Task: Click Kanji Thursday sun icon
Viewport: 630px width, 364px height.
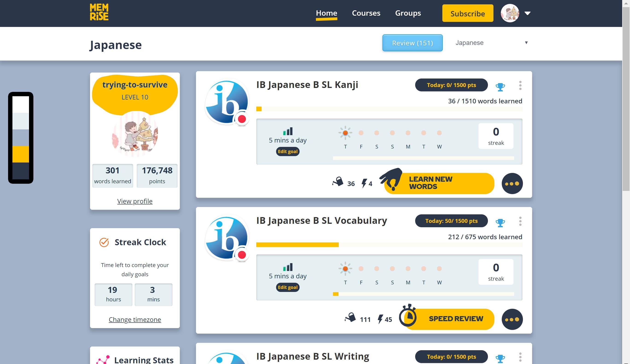Action: (x=345, y=133)
